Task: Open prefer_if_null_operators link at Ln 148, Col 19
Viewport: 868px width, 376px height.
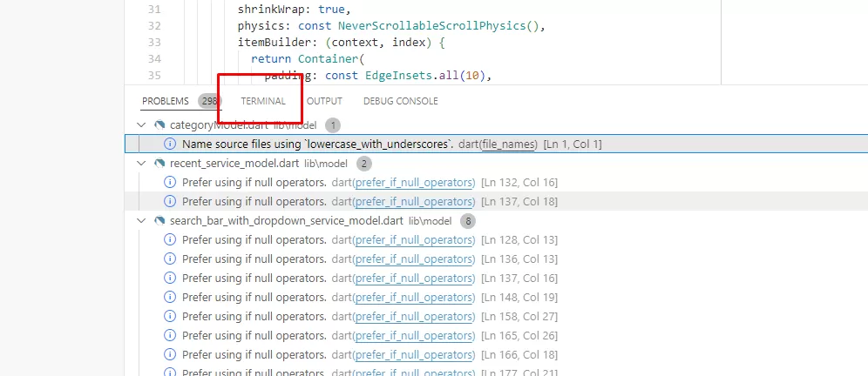Action: (413, 298)
